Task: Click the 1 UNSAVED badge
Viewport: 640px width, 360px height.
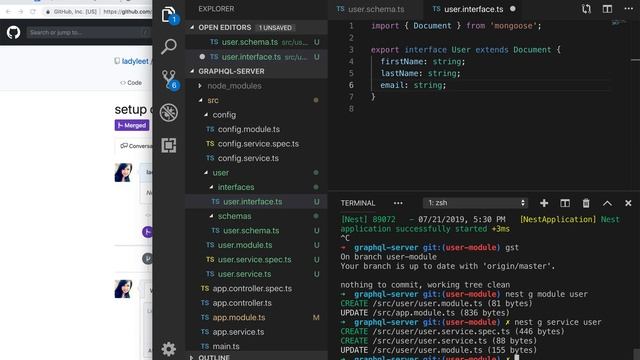Action: click(275, 28)
